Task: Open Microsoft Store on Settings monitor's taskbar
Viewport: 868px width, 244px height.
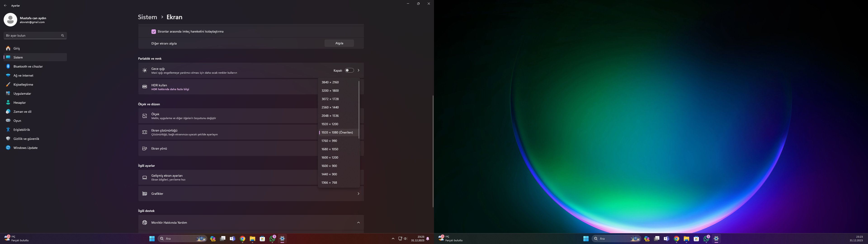Action: click(262, 239)
